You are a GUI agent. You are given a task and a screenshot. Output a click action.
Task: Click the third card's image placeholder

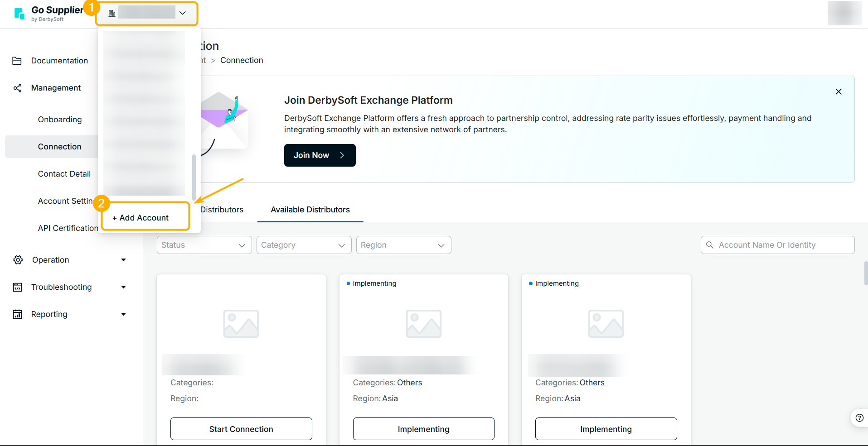click(x=606, y=324)
